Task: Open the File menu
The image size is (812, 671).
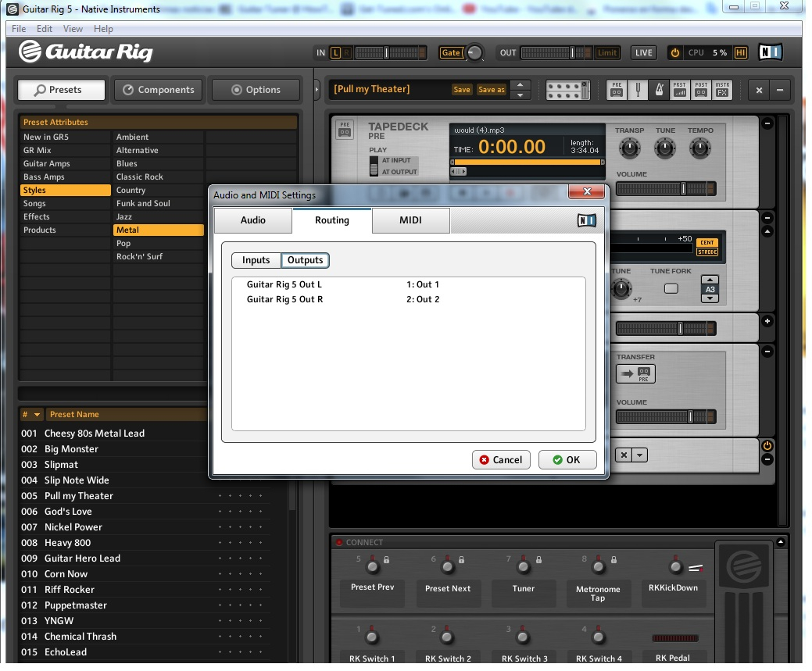Action: point(19,29)
